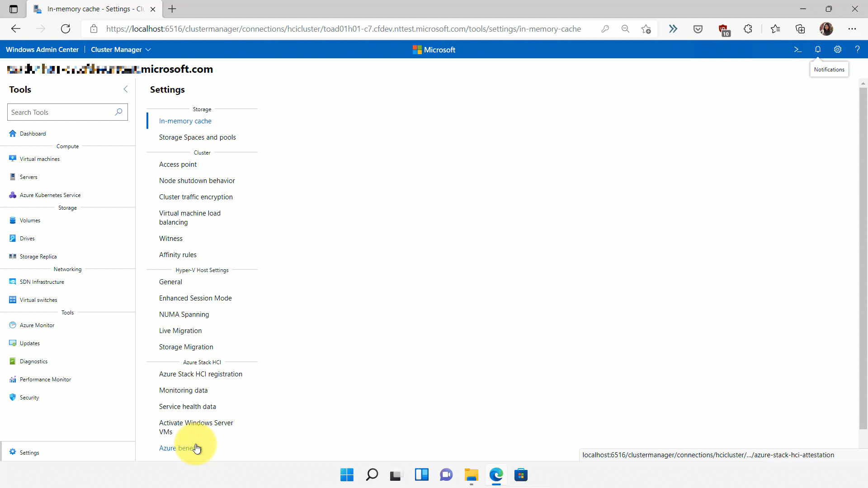Open Volumes storage tool

(30, 221)
